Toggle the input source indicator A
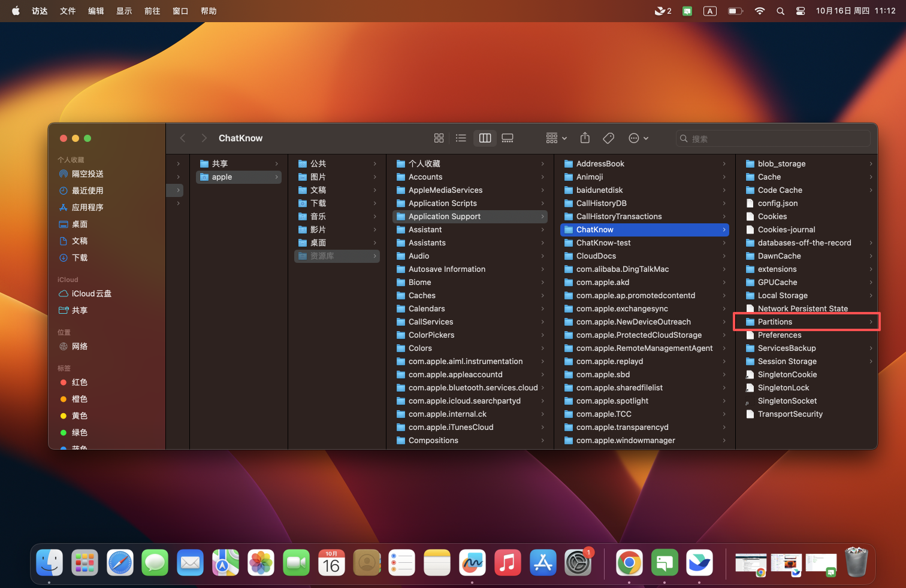This screenshot has width=906, height=588. coord(709,11)
